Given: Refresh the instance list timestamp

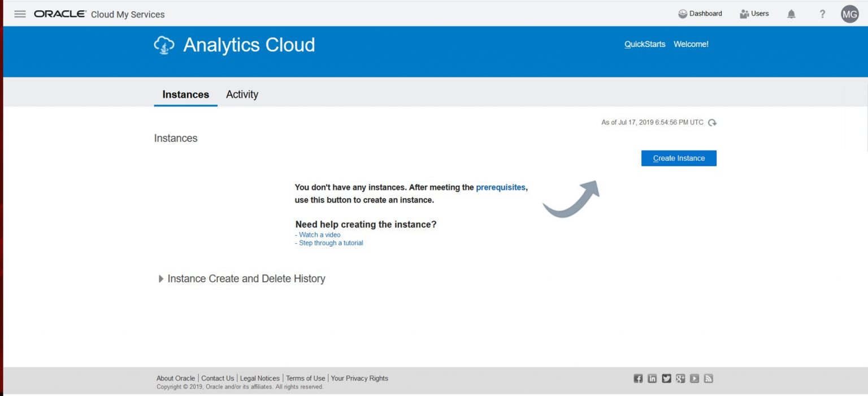Looking at the screenshot, I should (712, 122).
